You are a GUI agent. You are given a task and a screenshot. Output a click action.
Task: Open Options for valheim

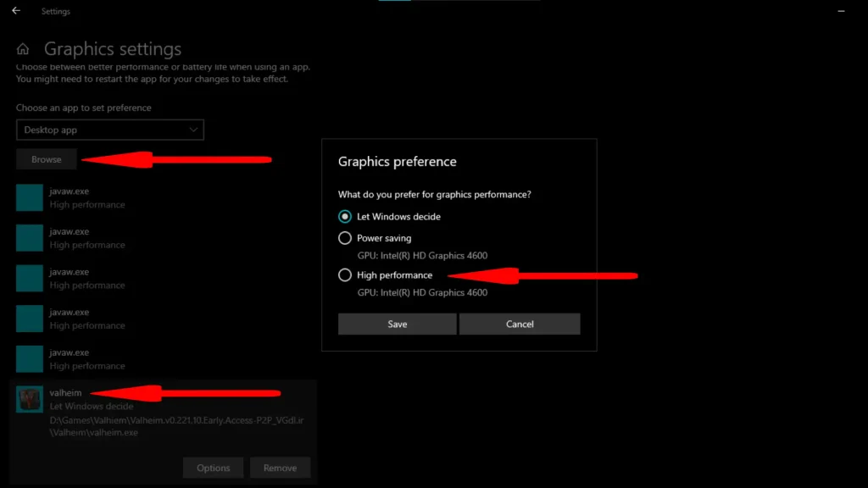point(213,468)
